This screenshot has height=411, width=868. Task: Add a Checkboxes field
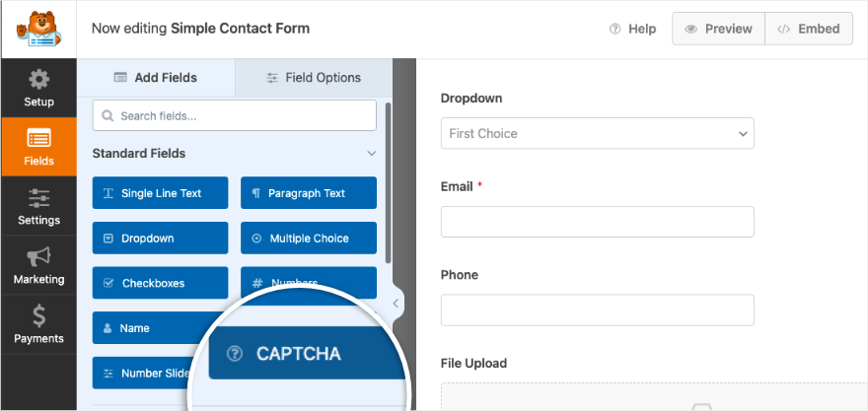point(160,283)
